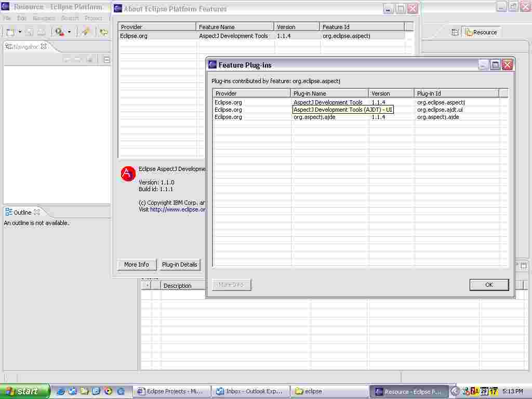The width and height of the screenshot is (532, 399).
Task: Open the File menu in Eclipse
Action: tap(7, 18)
